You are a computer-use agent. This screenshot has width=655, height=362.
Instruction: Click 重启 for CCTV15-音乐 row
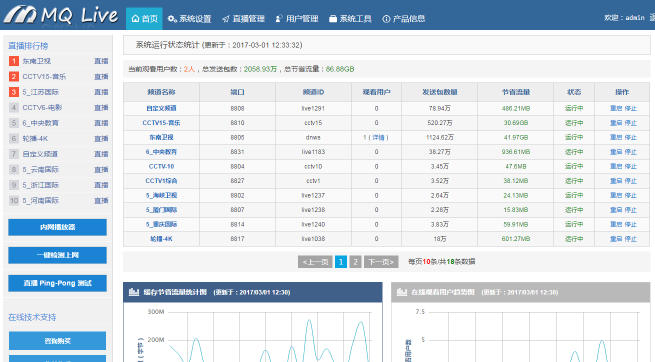click(616, 123)
